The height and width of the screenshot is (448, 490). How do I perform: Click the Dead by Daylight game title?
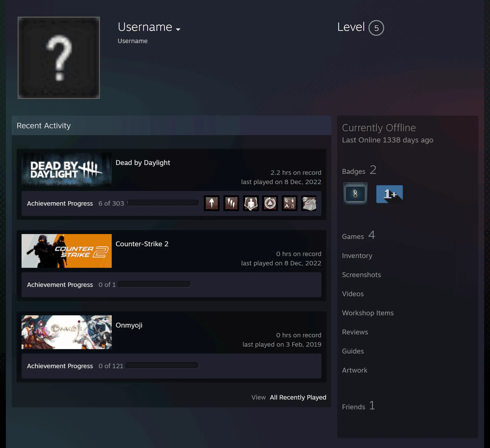(143, 163)
